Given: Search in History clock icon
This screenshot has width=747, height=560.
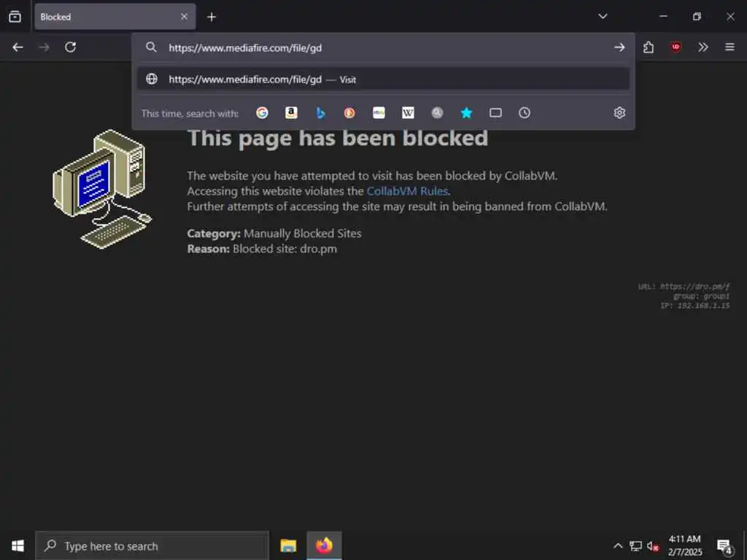Looking at the screenshot, I should tap(525, 113).
